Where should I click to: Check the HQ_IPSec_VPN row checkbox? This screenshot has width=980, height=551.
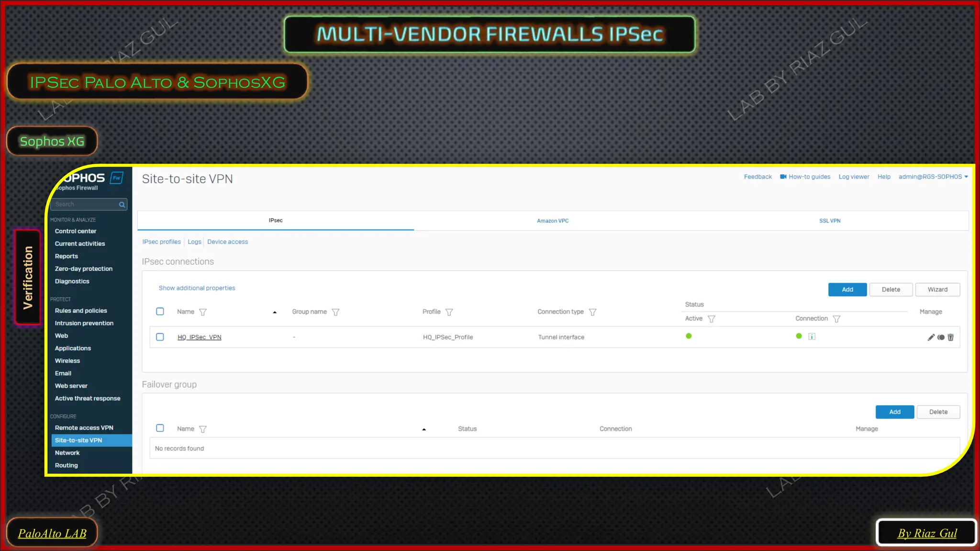pos(160,337)
